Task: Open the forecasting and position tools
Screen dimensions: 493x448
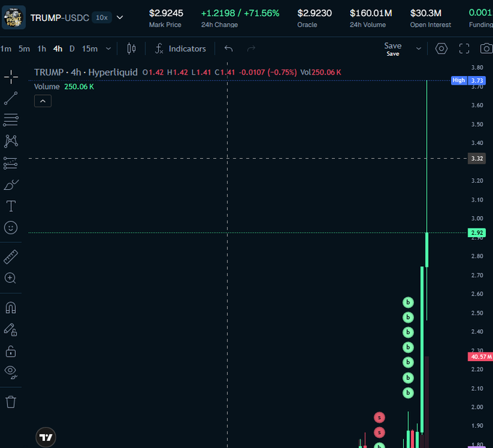Action: coord(11,163)
